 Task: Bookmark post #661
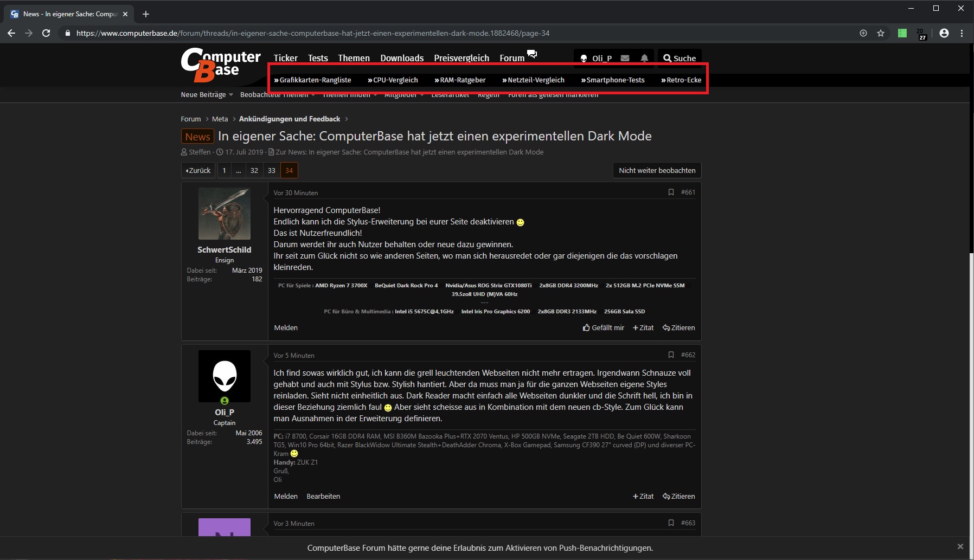click(671, 192)
